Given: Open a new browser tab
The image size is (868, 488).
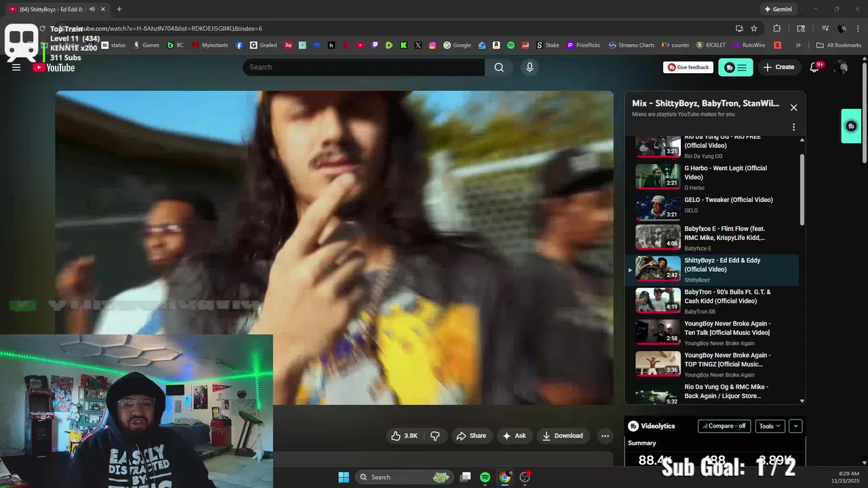Looking at the screenshot, I should pyautogui.click(x=119, y=9).
